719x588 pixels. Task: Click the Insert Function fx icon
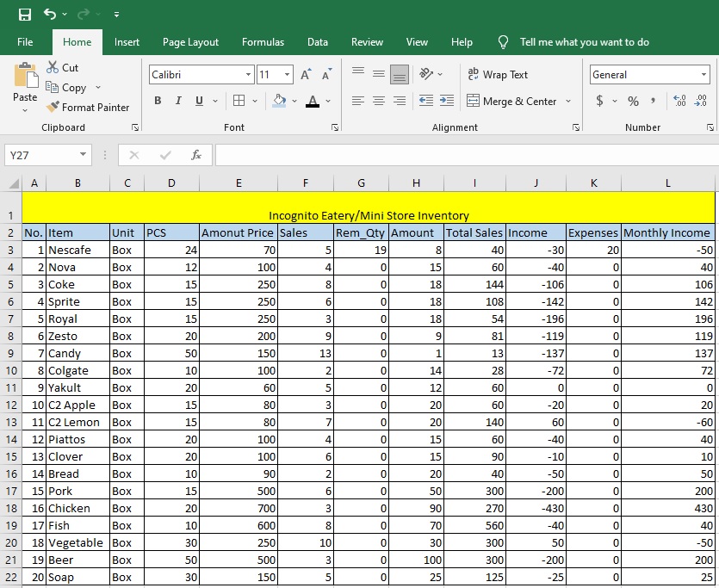tap(196, 155)
